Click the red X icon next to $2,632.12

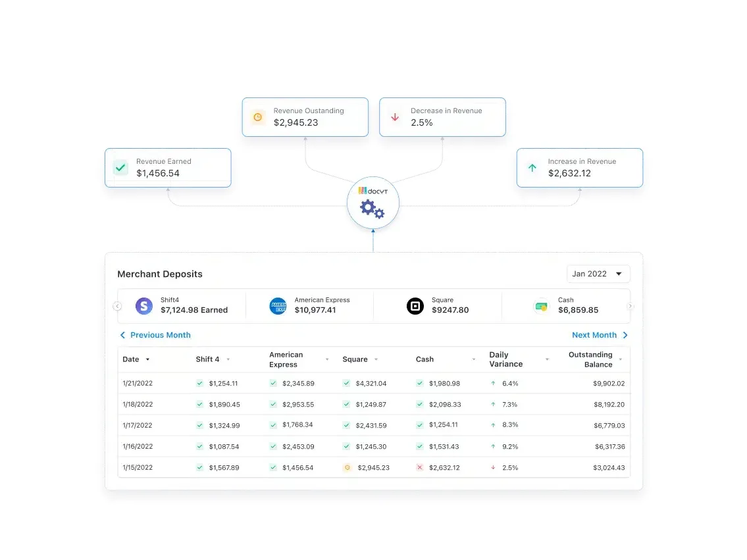(420, 467)
